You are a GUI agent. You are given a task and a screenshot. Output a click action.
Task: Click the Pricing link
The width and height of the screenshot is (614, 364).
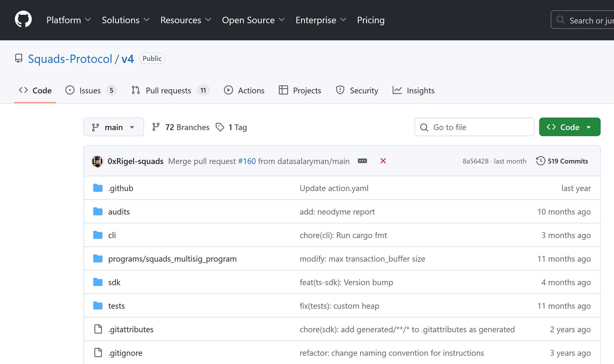tap(371, 20)
